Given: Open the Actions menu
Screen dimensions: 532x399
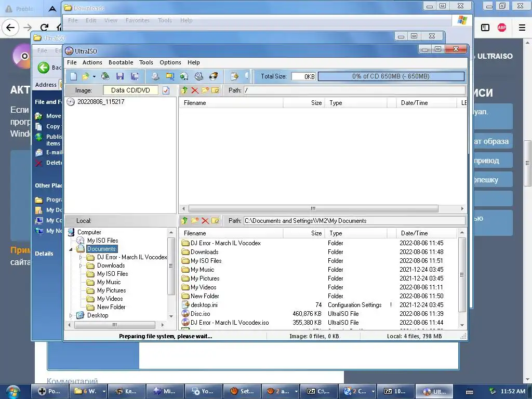Looking at the screenshot, I should pyautogui.click(x=92, y=62).
